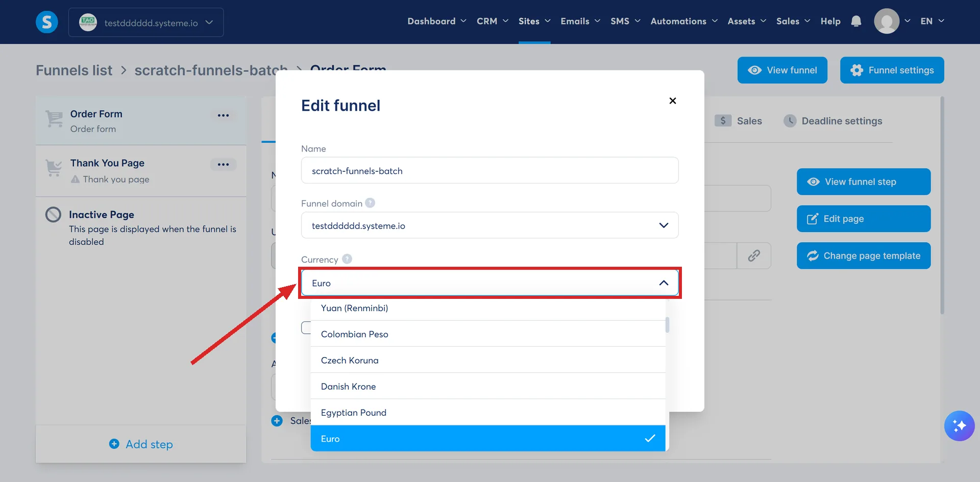Expand the CRM menu

tap(493, 21)
